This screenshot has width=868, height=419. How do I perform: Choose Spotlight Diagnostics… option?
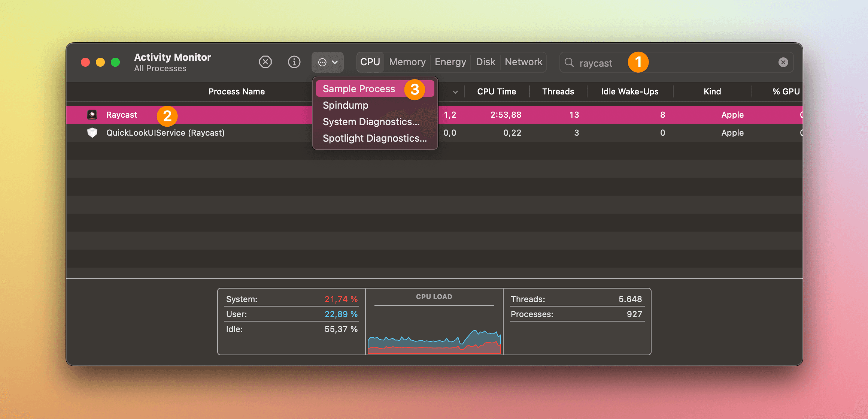pos(374,138)
